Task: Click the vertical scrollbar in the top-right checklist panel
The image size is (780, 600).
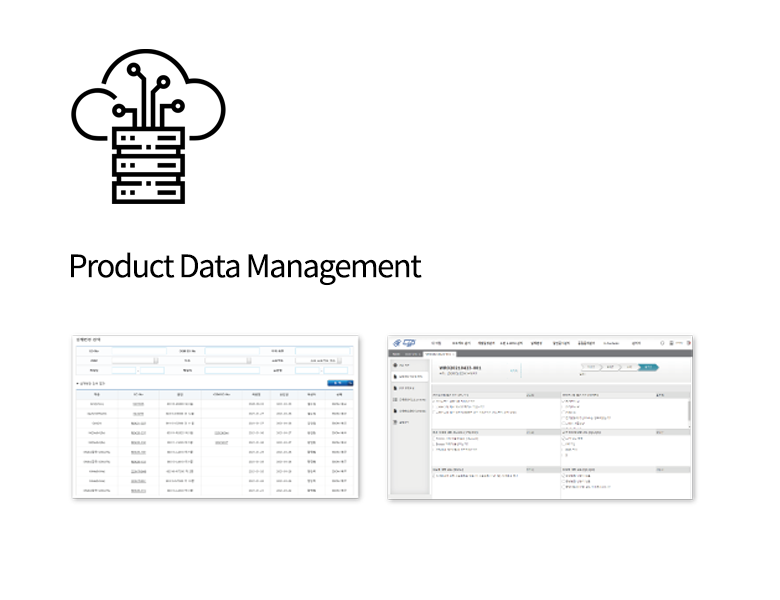Action: click(688, 410)
